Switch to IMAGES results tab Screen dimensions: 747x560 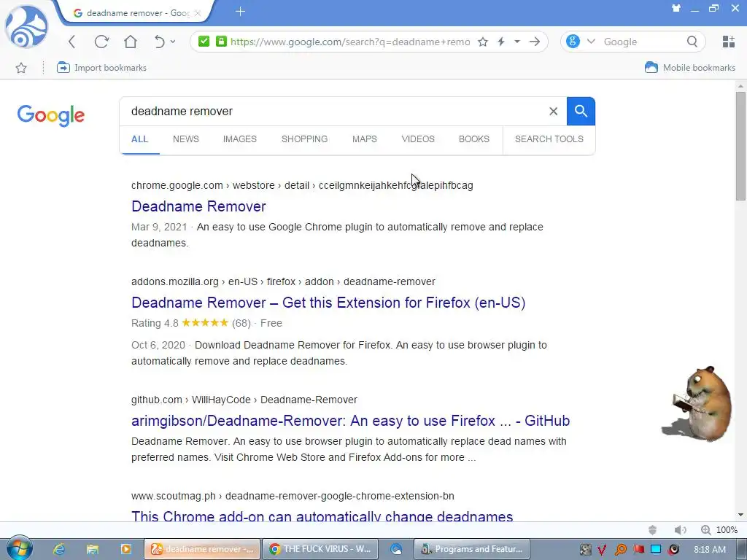pyautogui.click(x=239, y=139)
